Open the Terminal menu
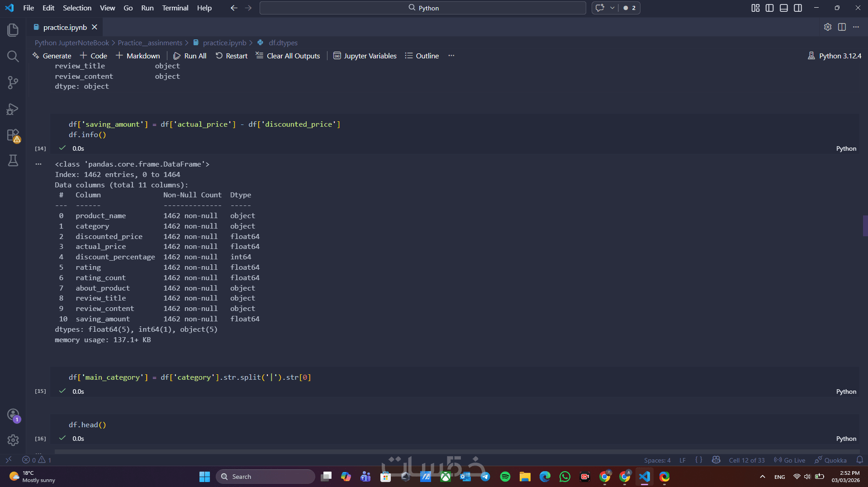 pos(175,8)
